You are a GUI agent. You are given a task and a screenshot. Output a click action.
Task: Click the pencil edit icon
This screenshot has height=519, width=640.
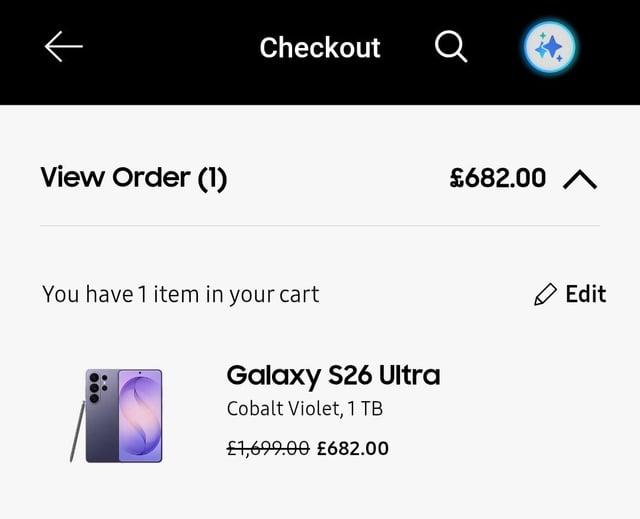tap(545, 294)
